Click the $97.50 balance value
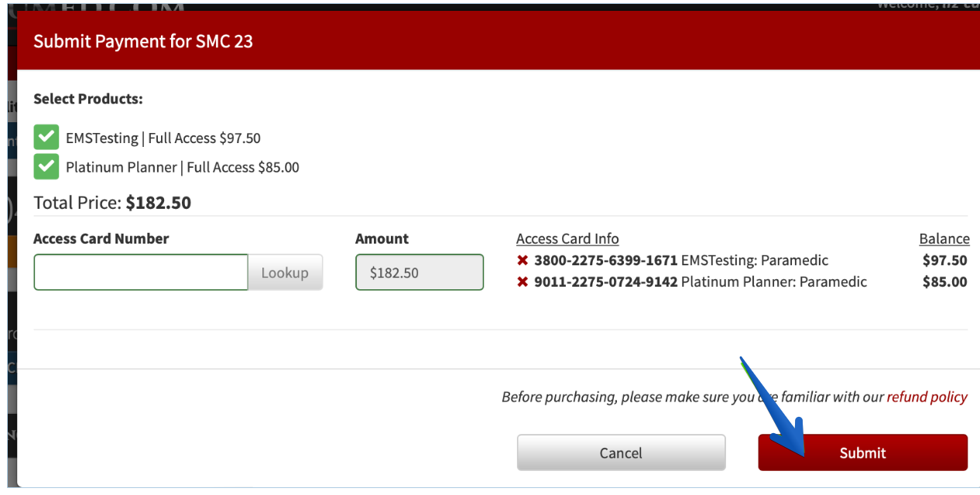Viewport: 980px width, 495px height. [x=945, y=261]
